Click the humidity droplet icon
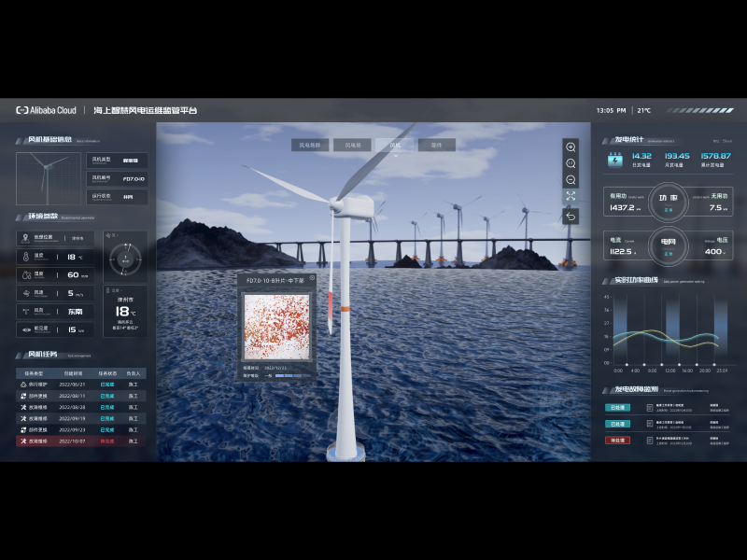The image size is (747, 560). (25, 274)
